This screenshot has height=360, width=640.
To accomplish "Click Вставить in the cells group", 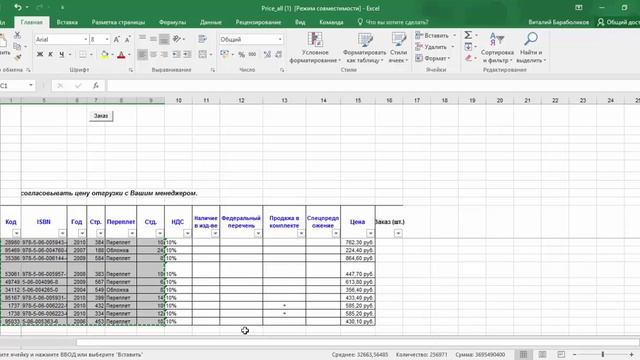I will pyautogui.click(x=435, y=36).
